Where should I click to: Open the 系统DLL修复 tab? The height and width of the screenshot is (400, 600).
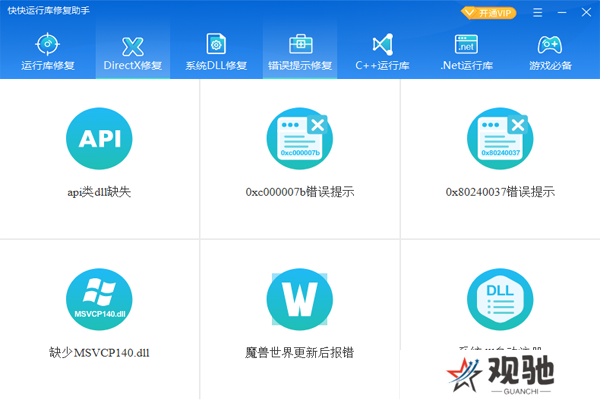click(x=216, y=52)
